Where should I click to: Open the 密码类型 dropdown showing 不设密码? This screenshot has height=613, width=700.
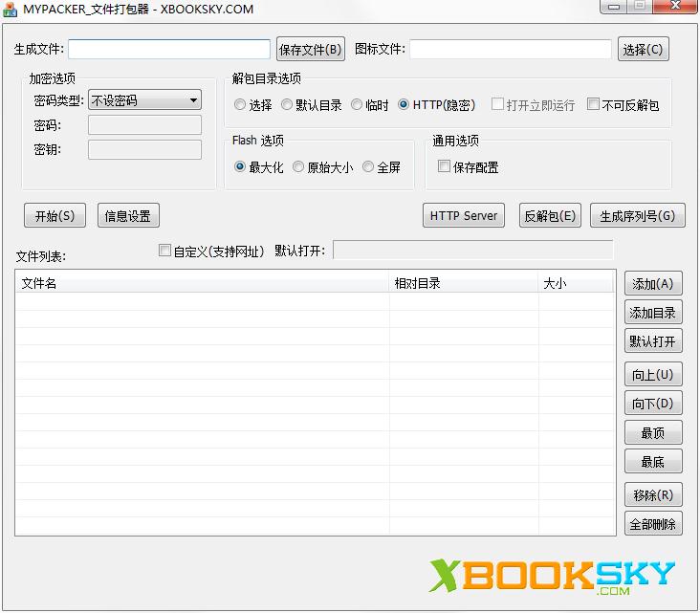pyautogui.click(x=144, y=100)
